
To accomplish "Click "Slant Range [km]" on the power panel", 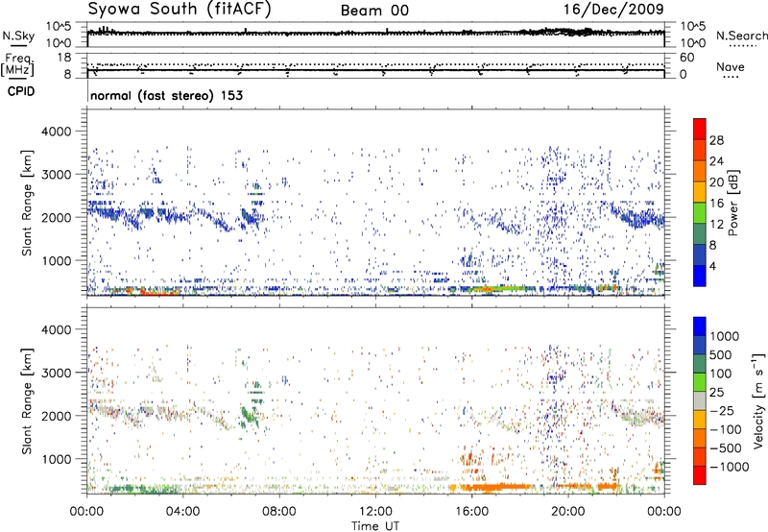I will click(27, 203).
